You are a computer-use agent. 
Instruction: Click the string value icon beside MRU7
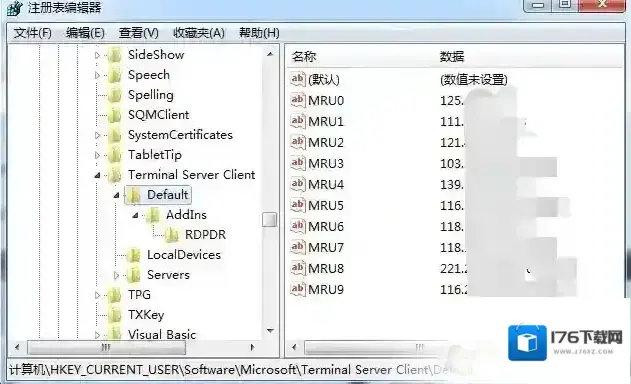pos(298,247)
